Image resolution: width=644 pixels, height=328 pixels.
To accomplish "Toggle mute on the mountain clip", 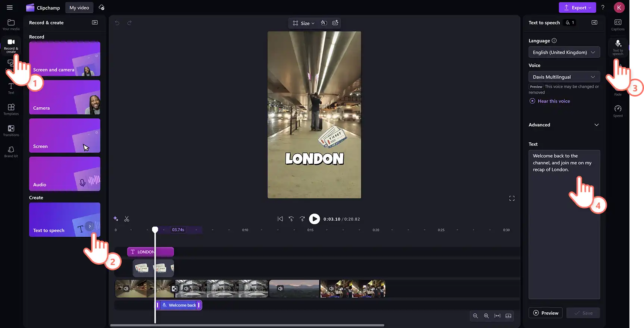I will [280, 288].
